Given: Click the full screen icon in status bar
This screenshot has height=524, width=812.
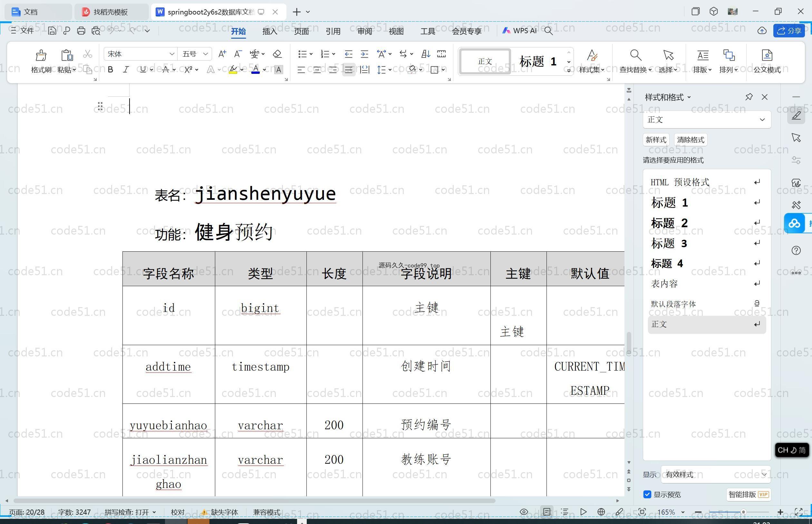Looking at the screenshot, I should [799, 512].
